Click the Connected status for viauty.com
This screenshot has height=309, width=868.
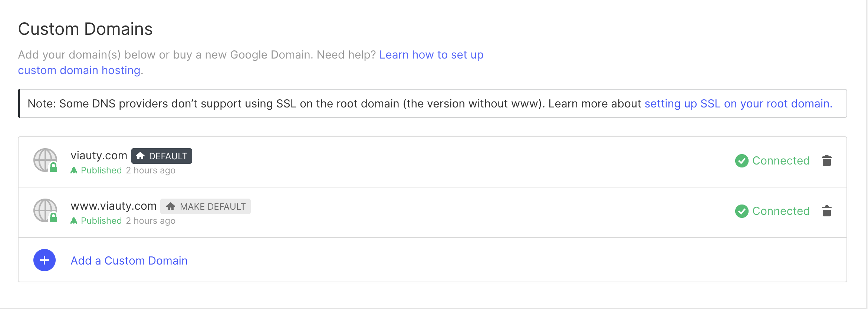pos(780,161)
